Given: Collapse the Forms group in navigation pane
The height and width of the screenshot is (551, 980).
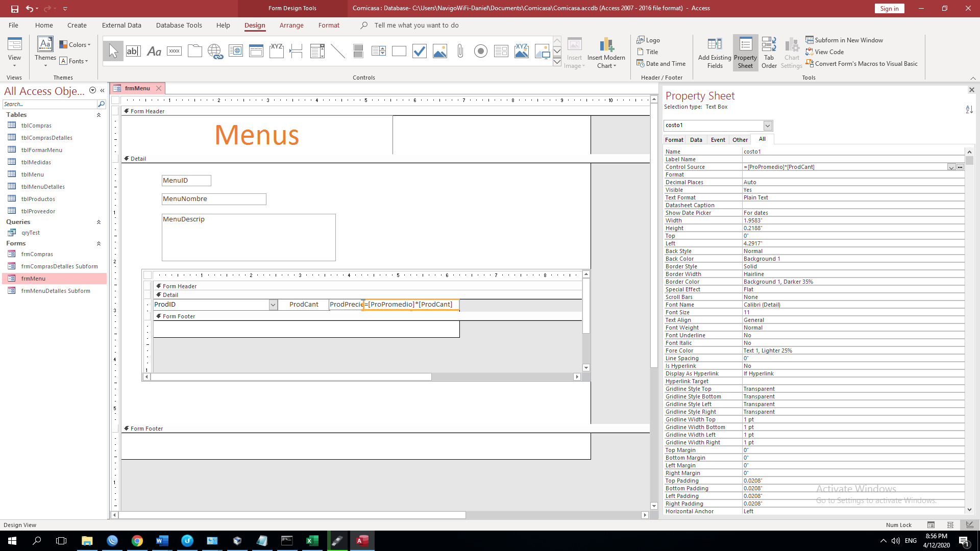Looking at the screenshot, I should point(99,244).
